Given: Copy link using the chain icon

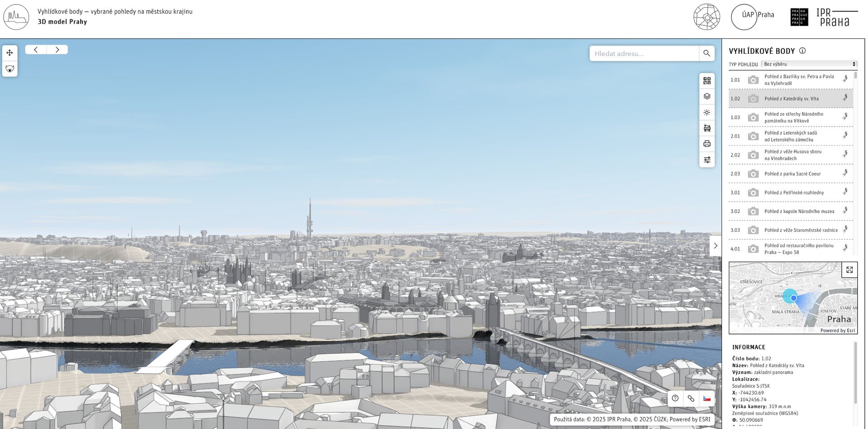Looking at the screenshot, I should point(691,398).
